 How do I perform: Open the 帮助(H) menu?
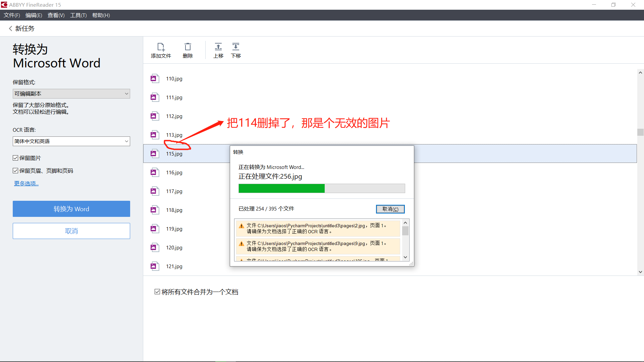tap(101, 15)
